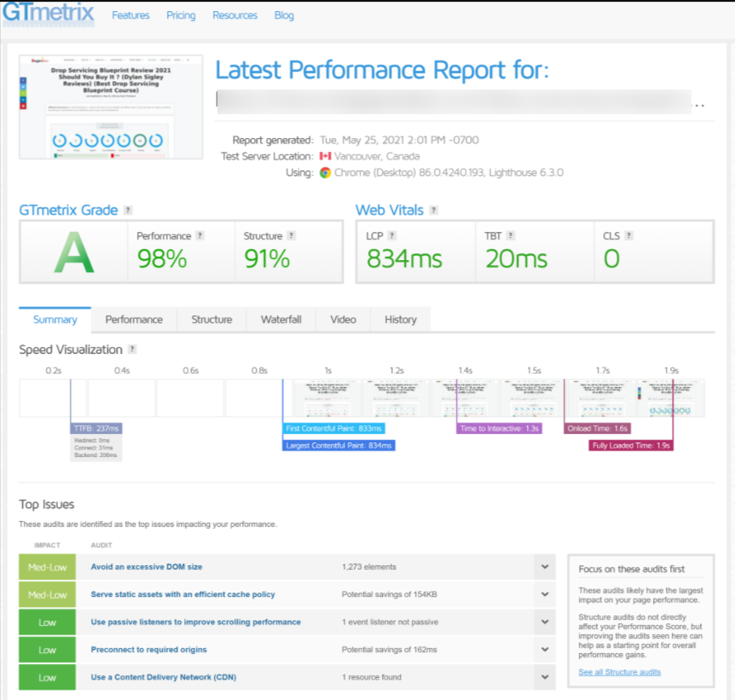Click the TTFB: 237ms marker
735x700 pixels.
click(x=96, y=429)
